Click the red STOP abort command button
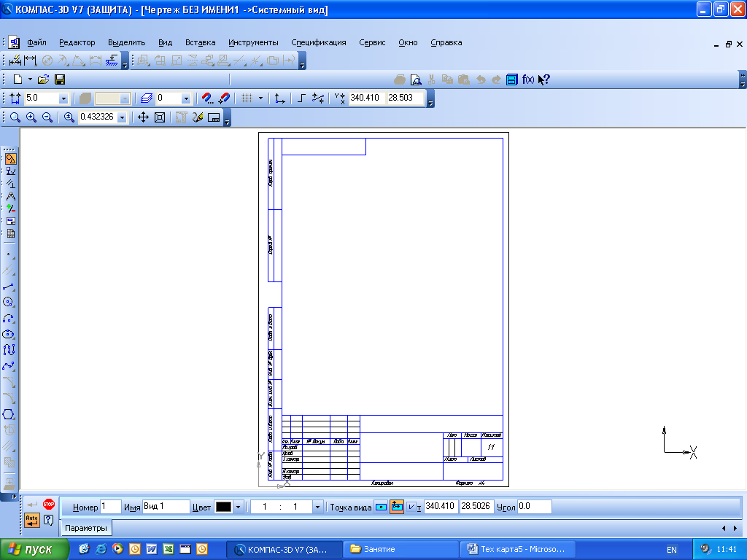Screen dimensions: 747x560 (x=49, y=505)
